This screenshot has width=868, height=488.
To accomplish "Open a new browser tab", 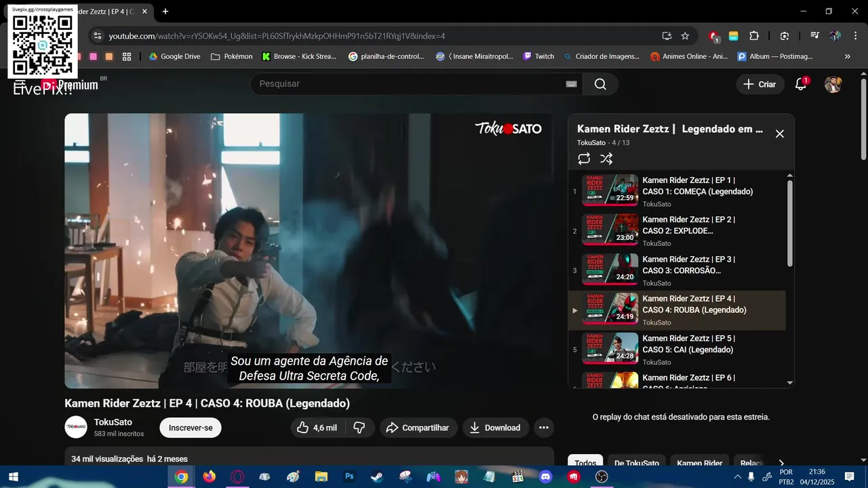I will click(165, 12).
